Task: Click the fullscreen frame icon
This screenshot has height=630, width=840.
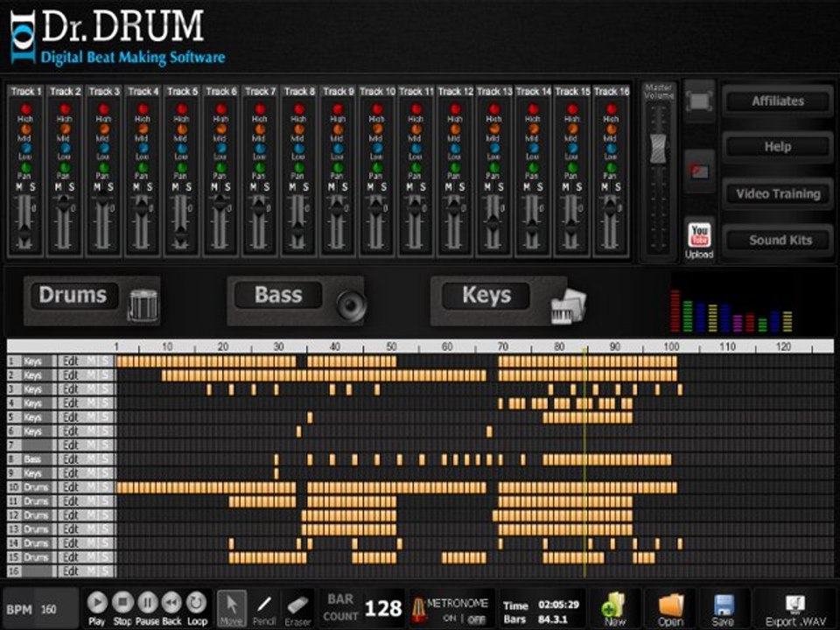Action: [699, 101]
